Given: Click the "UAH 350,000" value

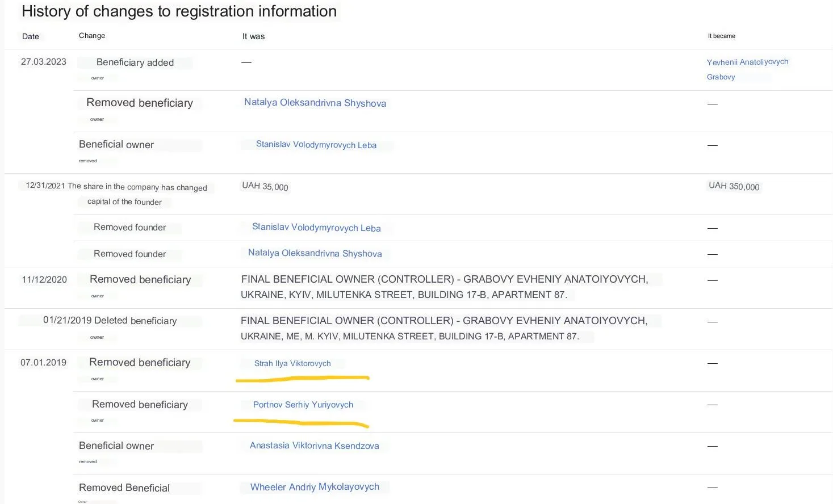Looking at the screenshot, I should coord(734,186).
